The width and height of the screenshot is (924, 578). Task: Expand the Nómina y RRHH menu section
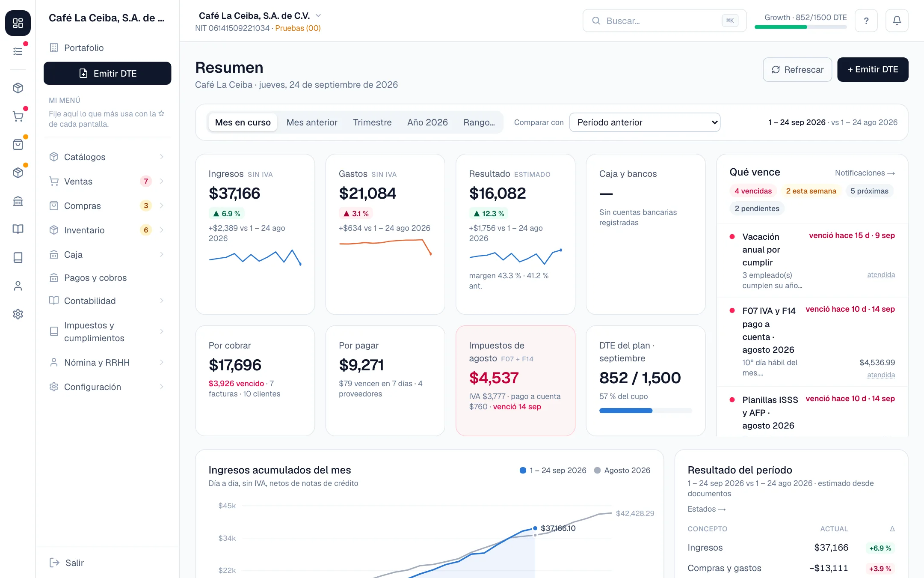point(162,362)
